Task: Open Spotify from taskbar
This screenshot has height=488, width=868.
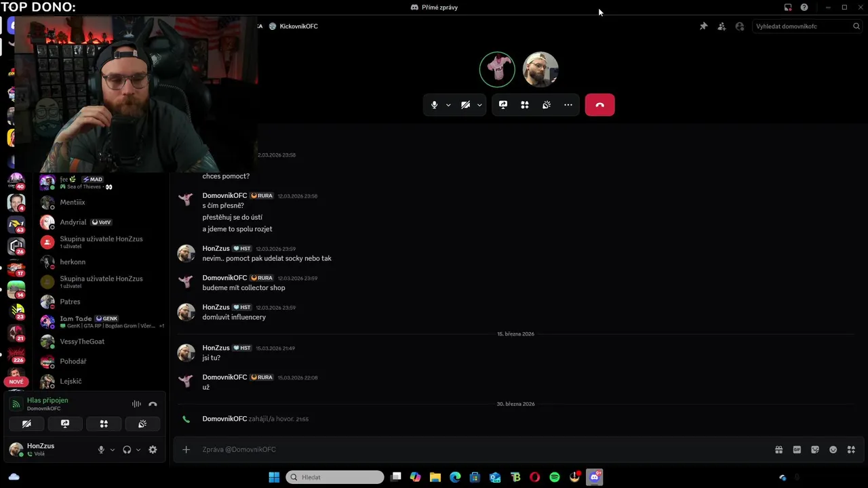Action: (x=555, y=477)
